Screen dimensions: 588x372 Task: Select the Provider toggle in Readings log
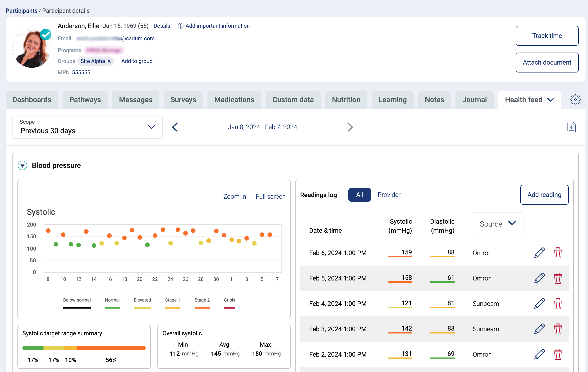click(388, 195)
